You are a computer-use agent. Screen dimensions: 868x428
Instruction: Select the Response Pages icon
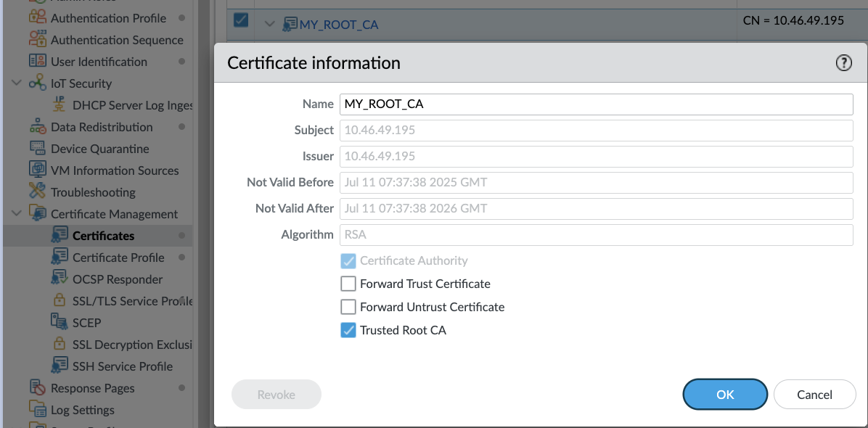[37, 387]
